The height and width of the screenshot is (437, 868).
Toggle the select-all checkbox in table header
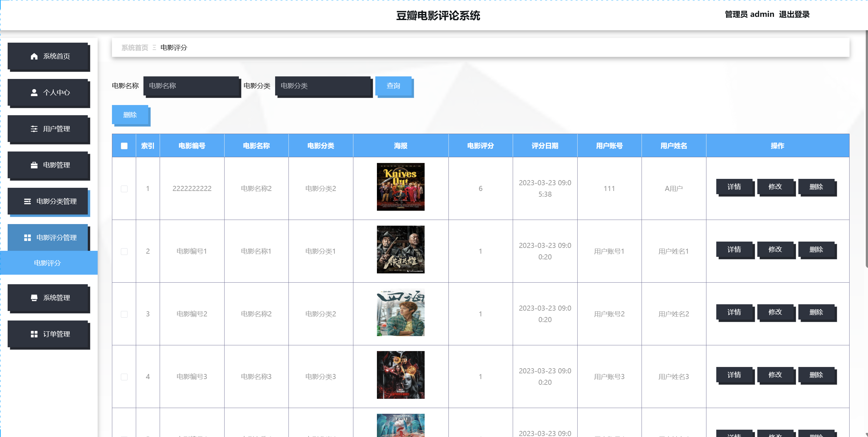124,146
